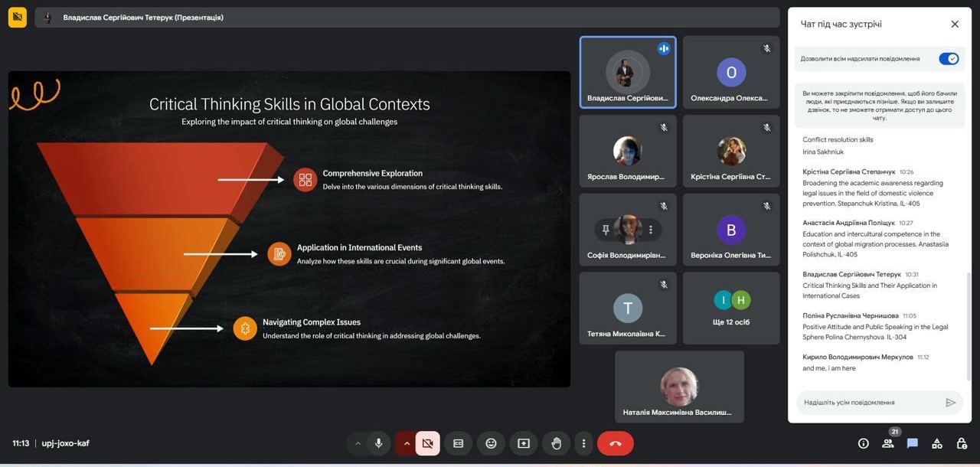Raise your hand in the meeting

coord(557,443)
